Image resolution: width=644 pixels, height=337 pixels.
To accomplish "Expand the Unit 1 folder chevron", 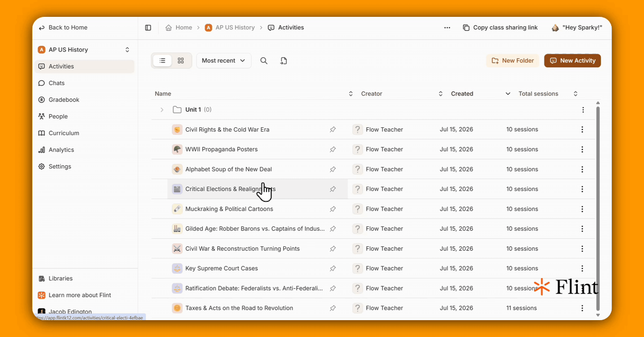I will coord(162,110).
